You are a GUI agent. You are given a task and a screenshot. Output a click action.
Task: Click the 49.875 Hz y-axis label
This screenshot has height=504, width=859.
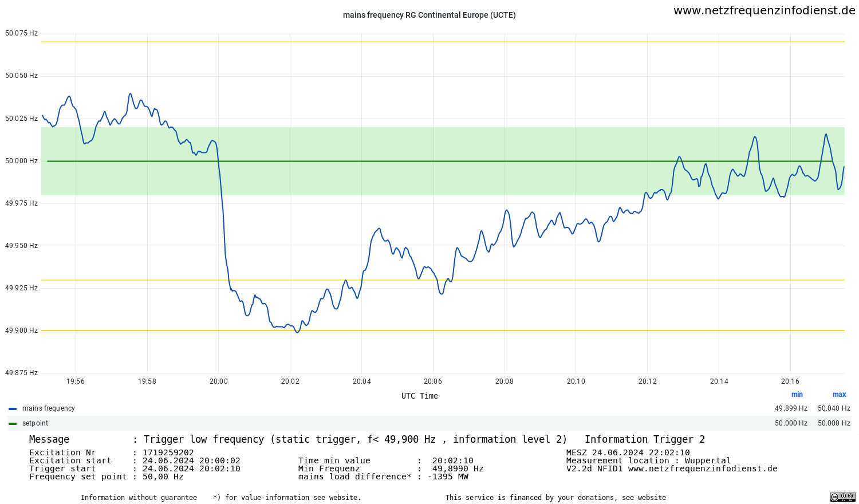click(x=21, y=373)
